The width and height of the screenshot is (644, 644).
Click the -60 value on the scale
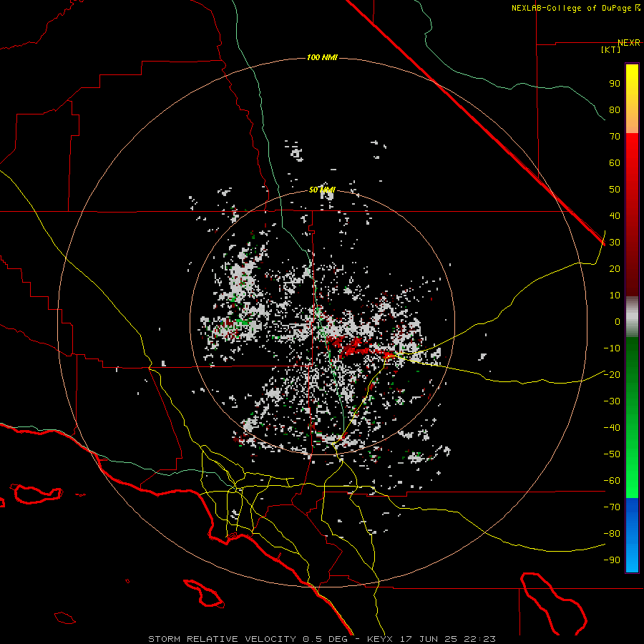coord(612,481)
